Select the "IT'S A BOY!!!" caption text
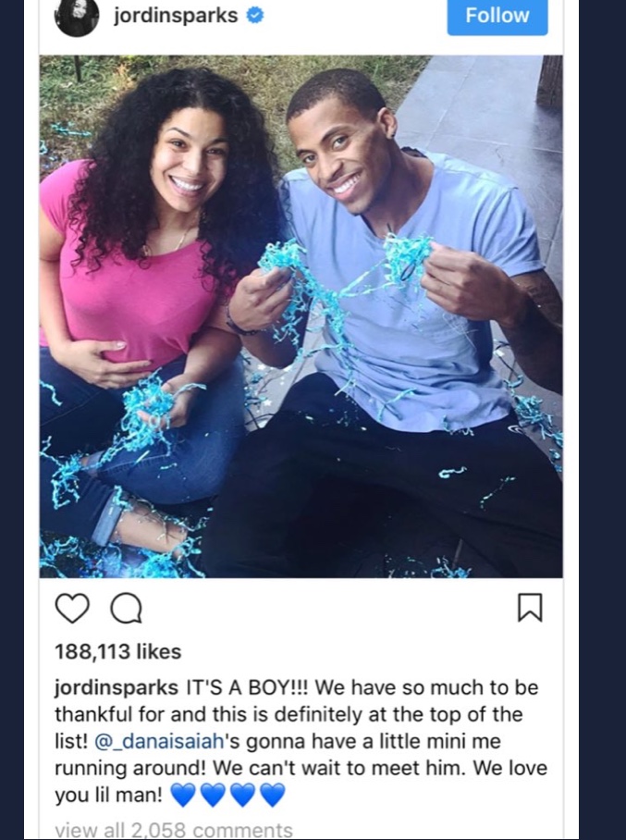 pos(248,687)
